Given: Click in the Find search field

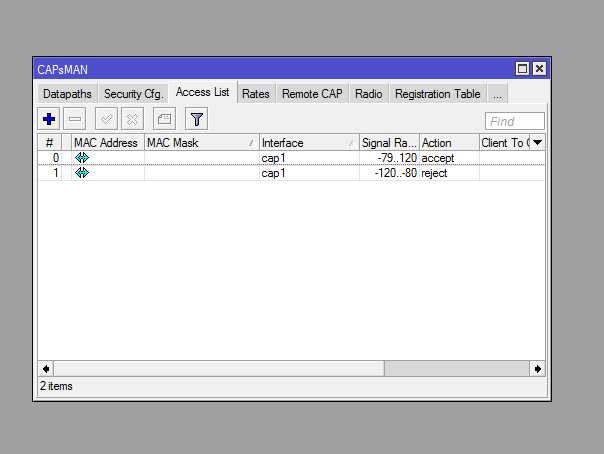Looking at the screenshot, I should 515,121.
